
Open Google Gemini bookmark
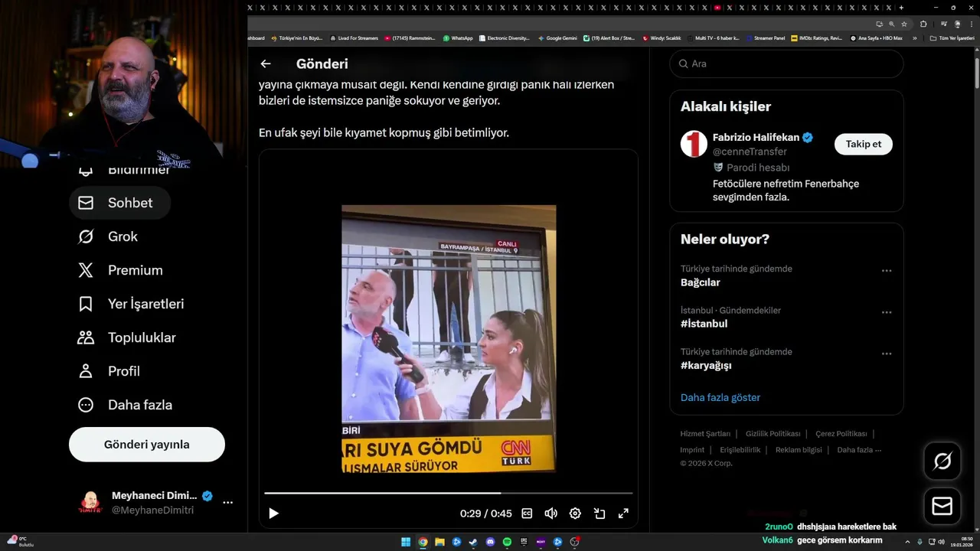[557, 38]
